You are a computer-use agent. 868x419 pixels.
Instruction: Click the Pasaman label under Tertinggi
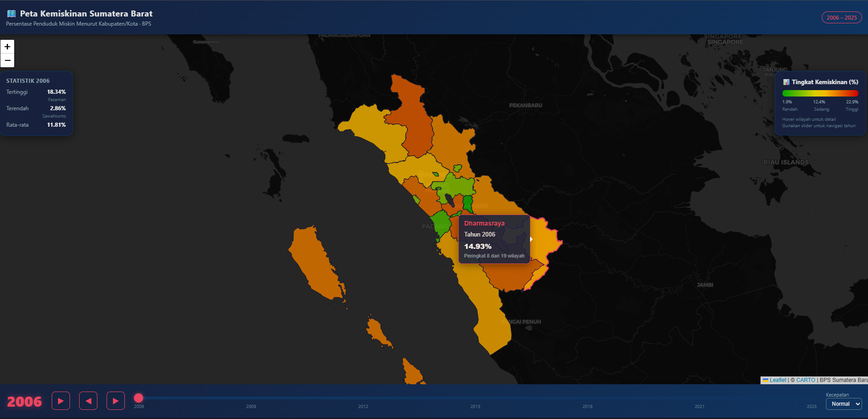click(57, 100)
